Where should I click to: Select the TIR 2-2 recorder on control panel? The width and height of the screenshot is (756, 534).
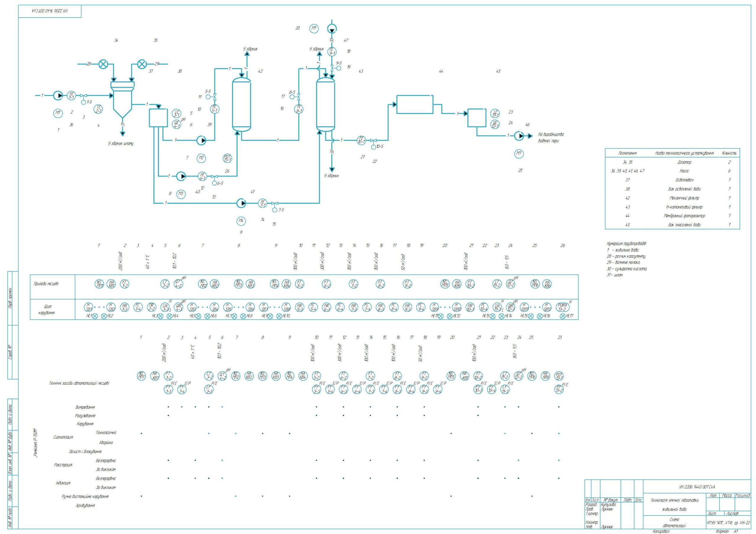click(151, 307)
